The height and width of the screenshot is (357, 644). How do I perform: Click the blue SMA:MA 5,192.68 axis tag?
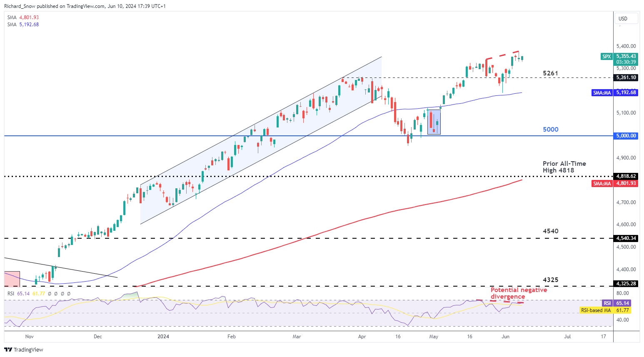[x=614, y=92]
